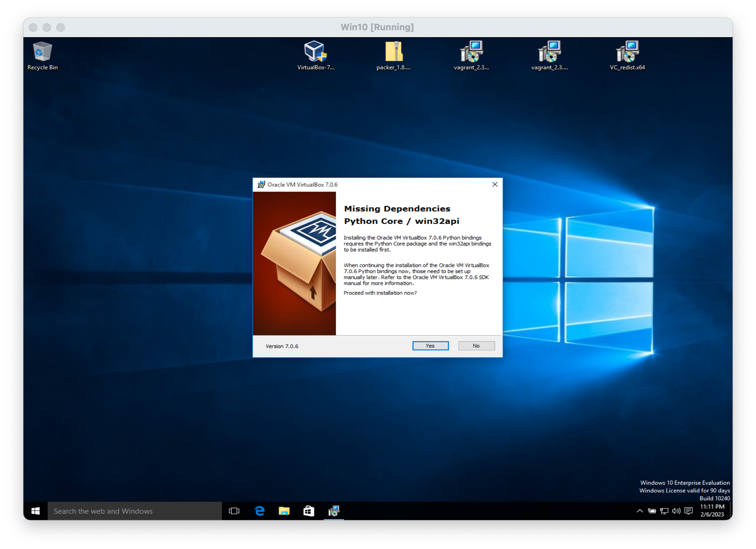Screen dimensions: 756x549
Task: Click Yes to proceed with installation
Action: (430, 346)
